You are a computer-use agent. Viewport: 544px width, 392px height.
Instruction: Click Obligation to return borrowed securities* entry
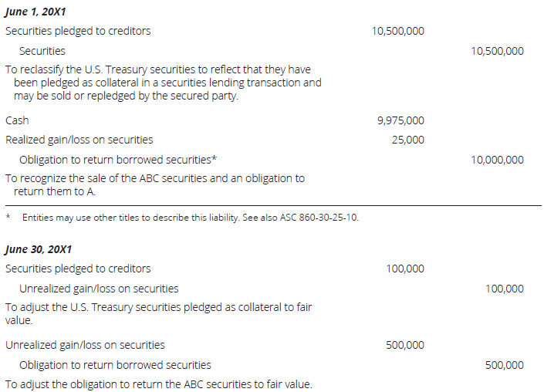117,160
